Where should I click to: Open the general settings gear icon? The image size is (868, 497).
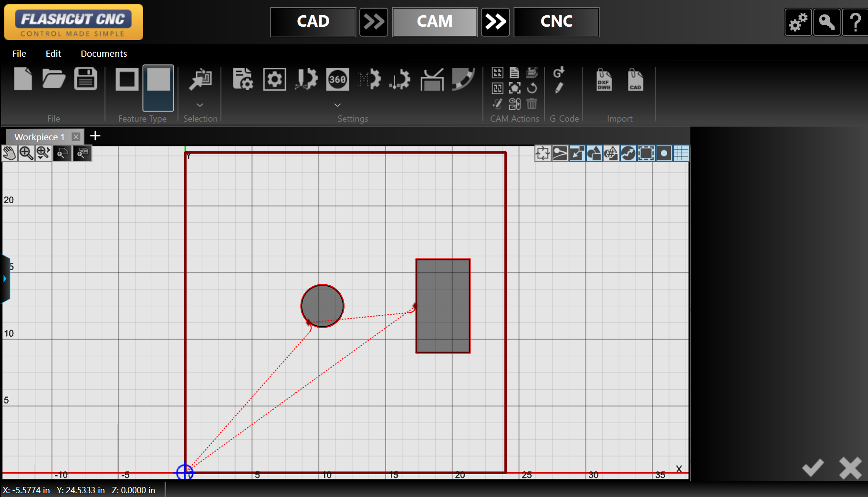[274, 79]
